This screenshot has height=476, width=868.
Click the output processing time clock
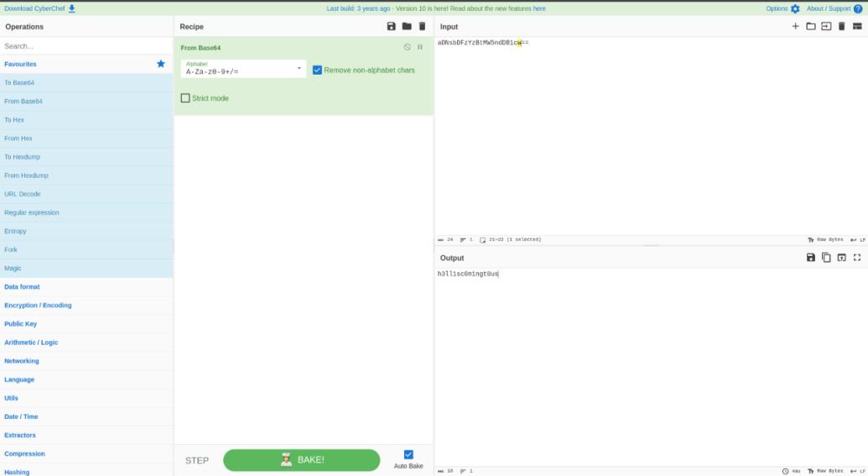(x=785, y=471)
